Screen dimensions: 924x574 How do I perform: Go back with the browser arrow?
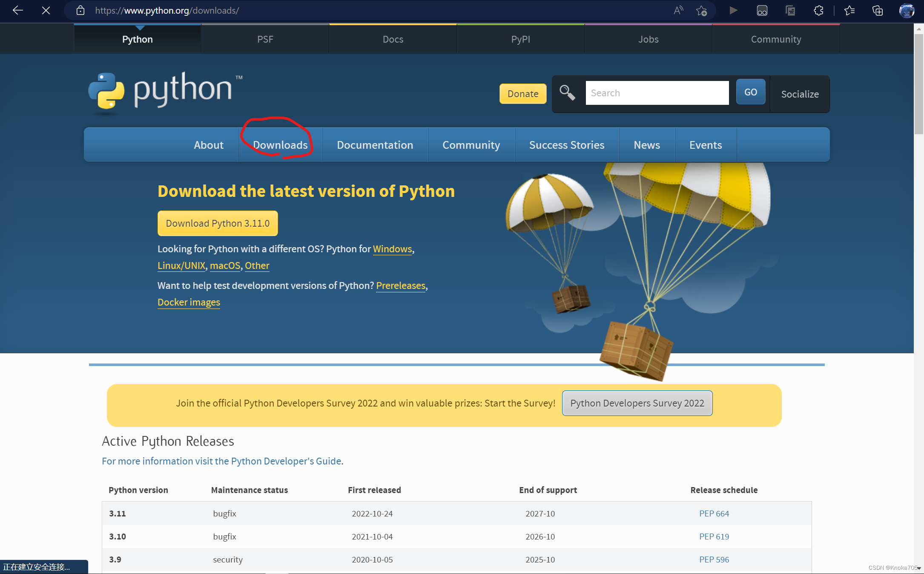(x=18, y=10)
